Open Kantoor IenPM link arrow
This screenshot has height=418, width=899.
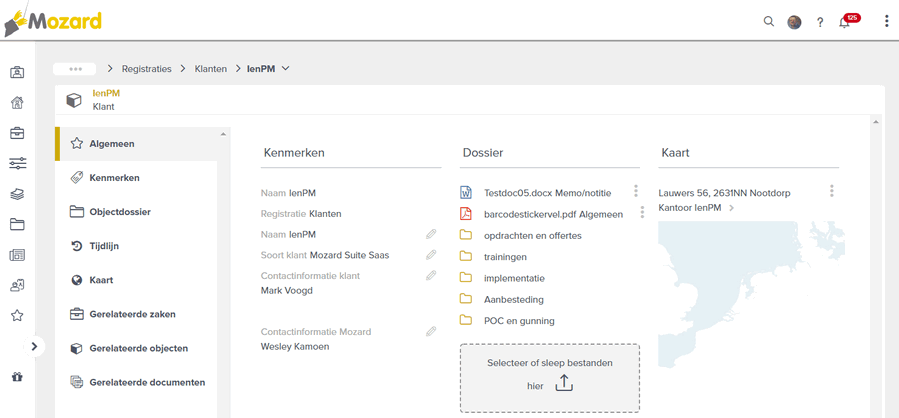click(732, 208)
